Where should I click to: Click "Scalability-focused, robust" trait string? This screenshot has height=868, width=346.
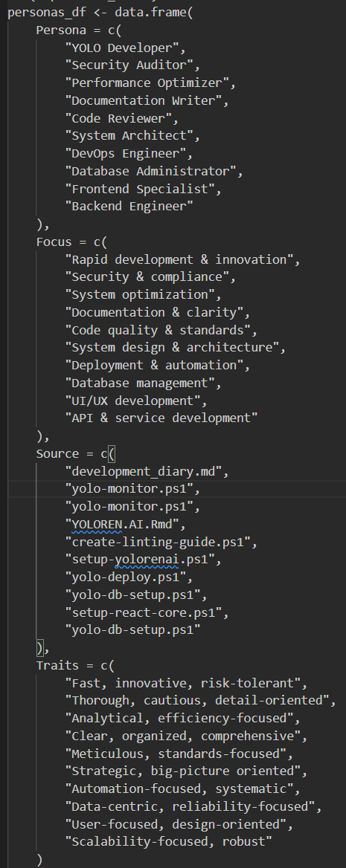click(x=169, y=842)
